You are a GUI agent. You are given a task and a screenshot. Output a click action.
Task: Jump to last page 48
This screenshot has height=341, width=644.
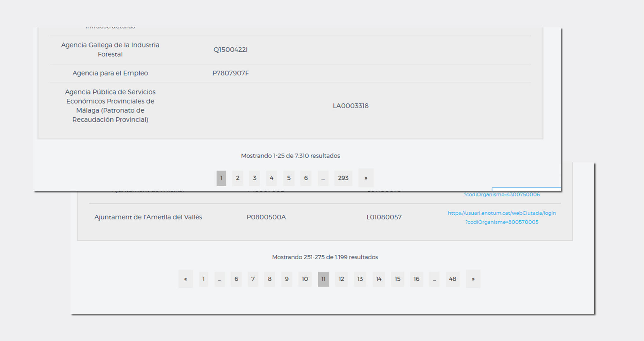pos(453,279)
